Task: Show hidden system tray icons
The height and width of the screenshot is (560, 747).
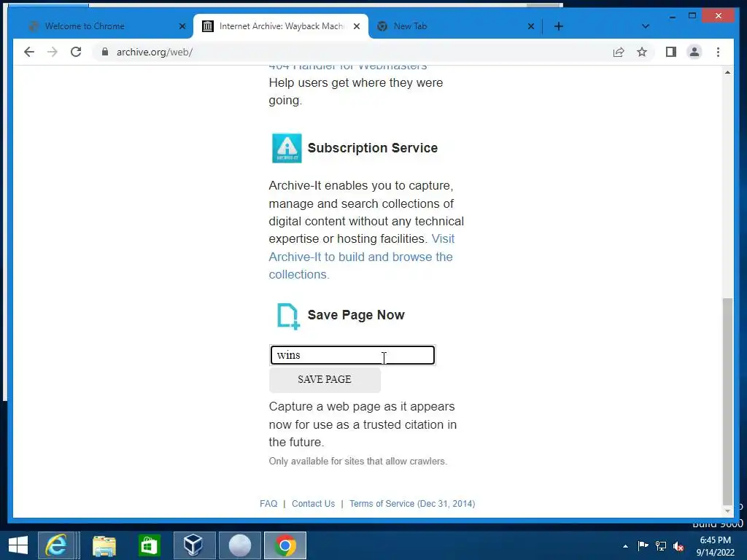Action: point(625,546)
